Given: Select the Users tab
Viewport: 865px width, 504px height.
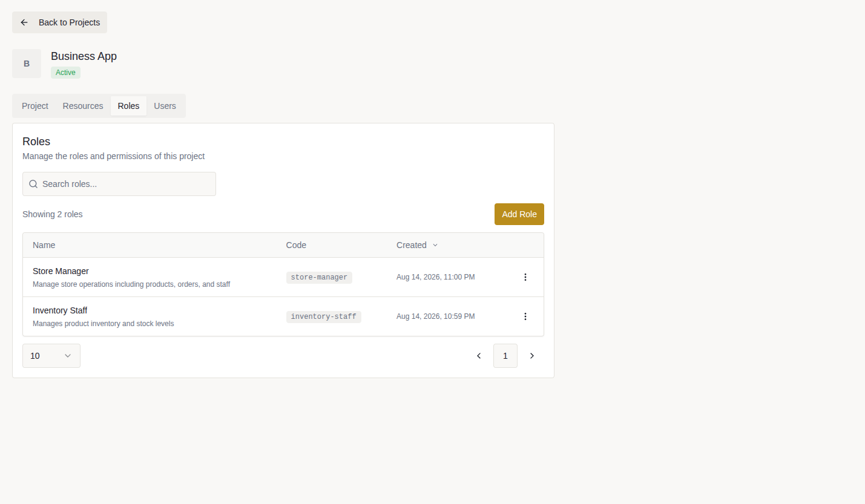Looking at the screenshot, I should 165,106.
